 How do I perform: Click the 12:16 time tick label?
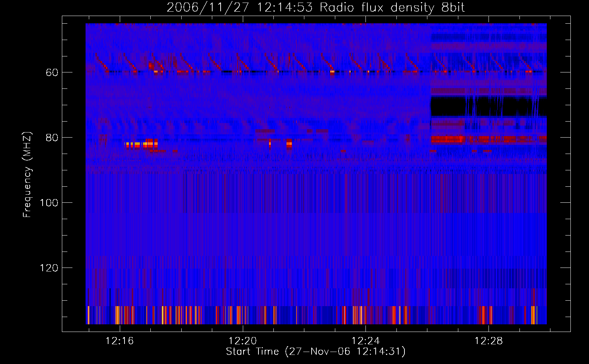pyautogui.click(x=120, y=341)
